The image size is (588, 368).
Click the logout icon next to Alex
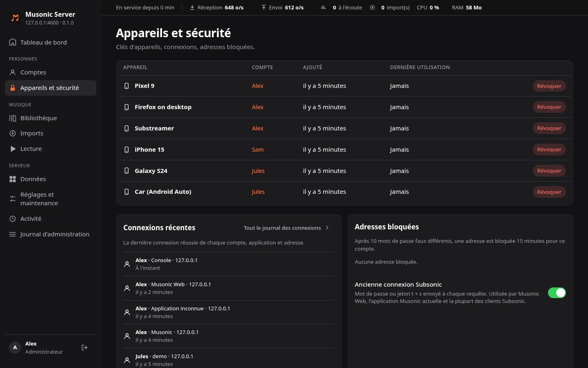85,348
